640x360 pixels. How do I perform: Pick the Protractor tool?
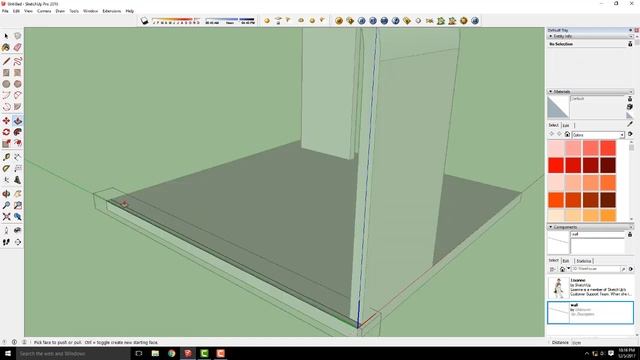(6, 169)
